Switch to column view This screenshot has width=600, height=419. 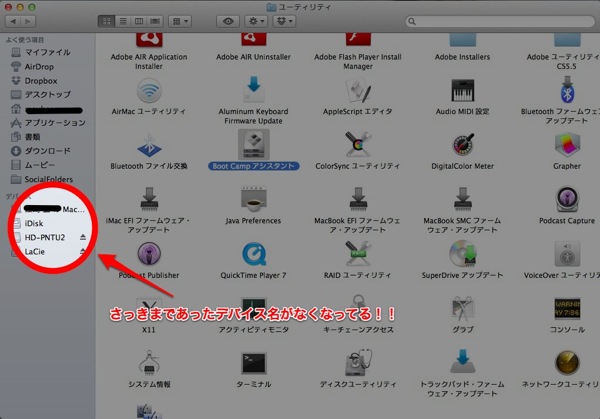click(x=139, y=21)
